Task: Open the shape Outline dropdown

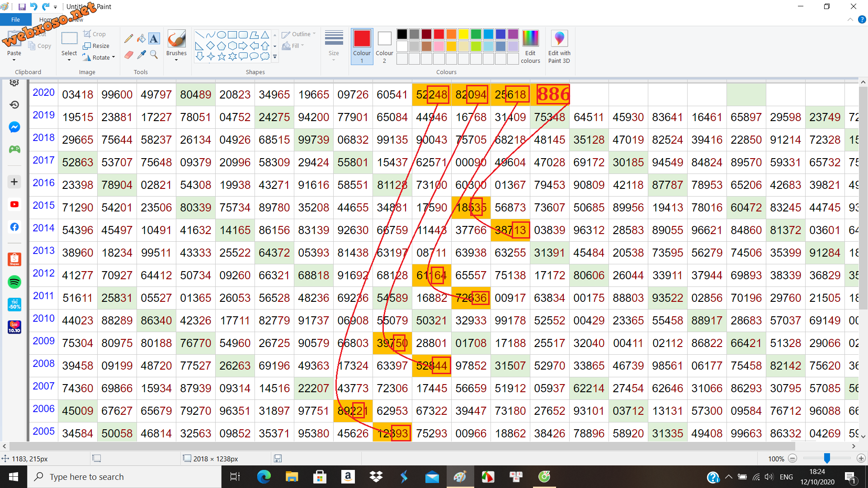Action: click(298, 34)
